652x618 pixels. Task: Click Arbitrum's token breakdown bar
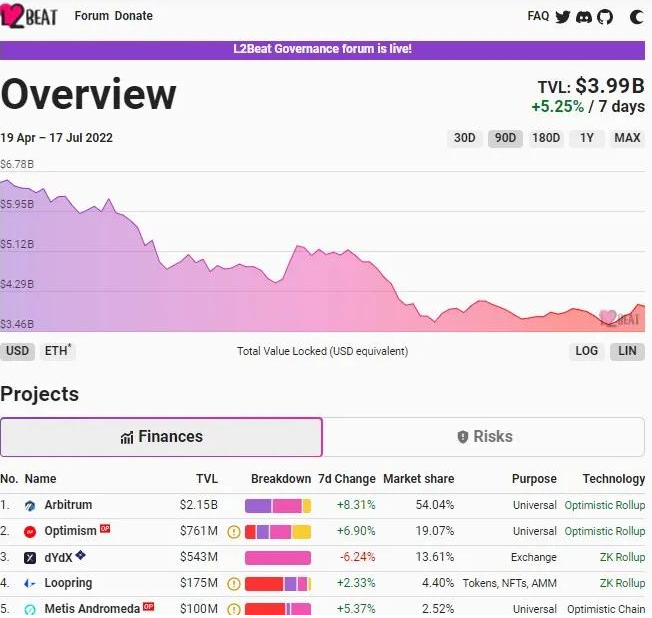278,506
